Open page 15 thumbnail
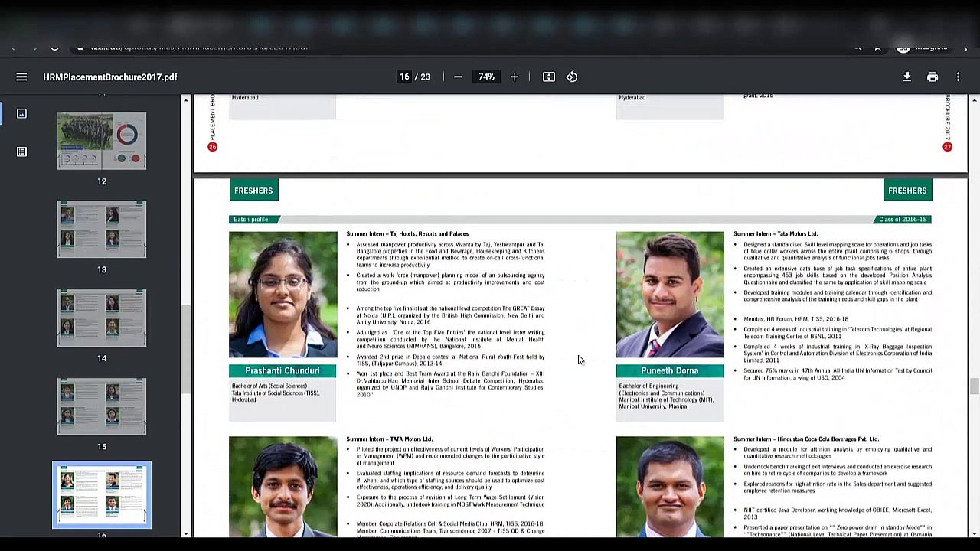Viewport: 980px width, 551px height. pos(102,406)
